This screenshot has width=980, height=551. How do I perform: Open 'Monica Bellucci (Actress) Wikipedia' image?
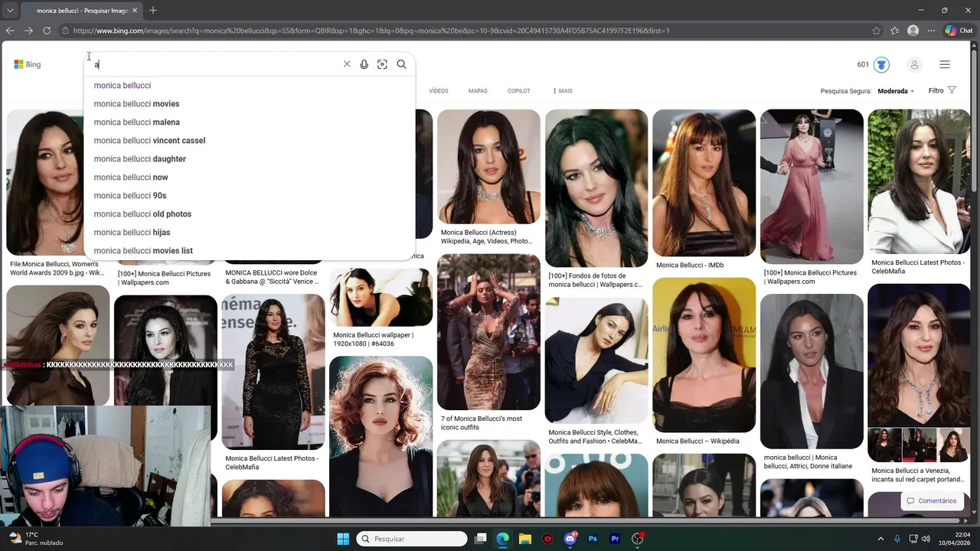(488, 166)
